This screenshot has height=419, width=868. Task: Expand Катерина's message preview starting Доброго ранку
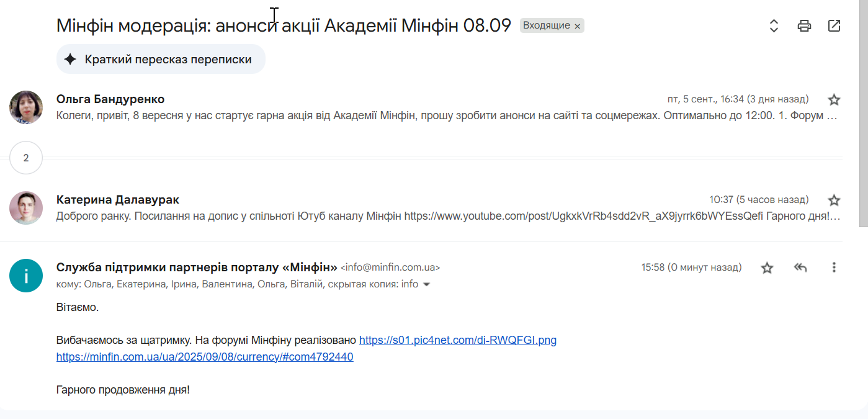point(448,216)
